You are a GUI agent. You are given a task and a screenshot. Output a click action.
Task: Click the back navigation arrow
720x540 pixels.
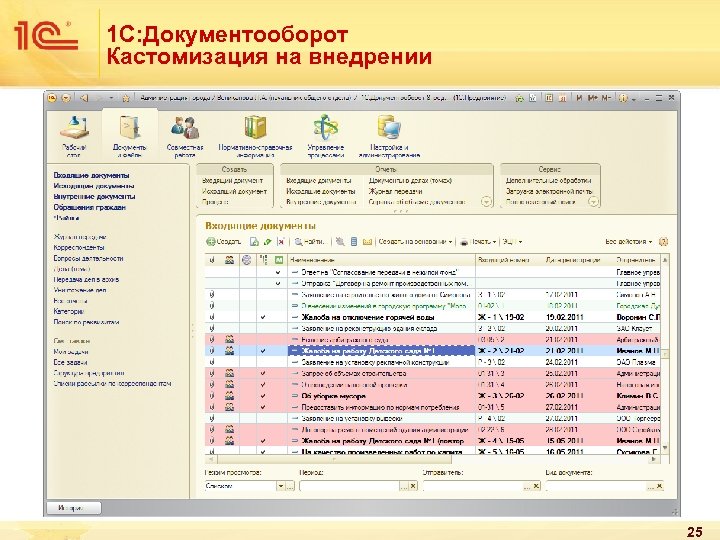[84, 98]
